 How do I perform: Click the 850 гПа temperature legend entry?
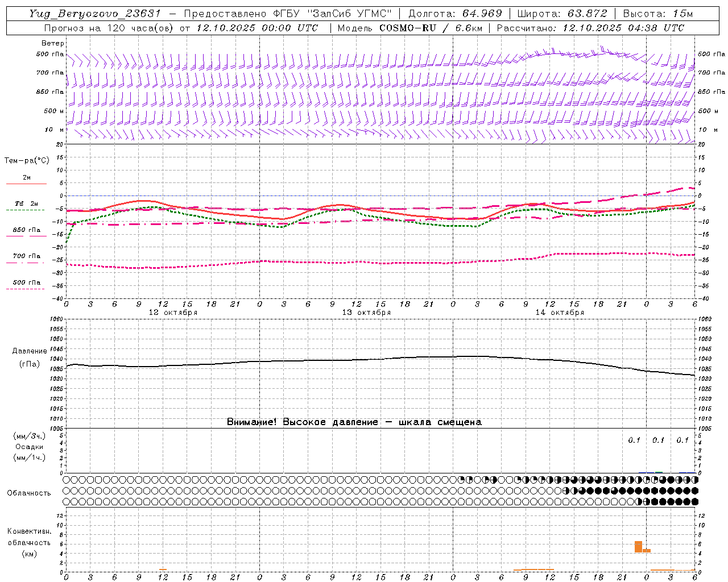click(27, 230)
